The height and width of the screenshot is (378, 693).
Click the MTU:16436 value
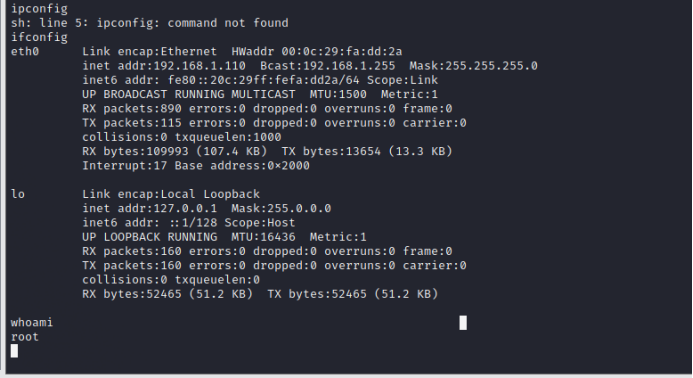(x=263, y=237)
